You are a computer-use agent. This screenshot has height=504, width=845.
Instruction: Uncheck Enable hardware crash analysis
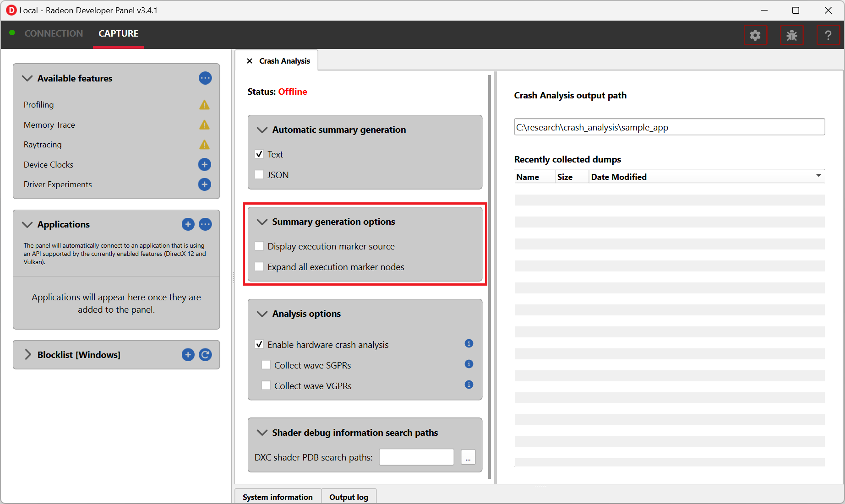[259, 344]
